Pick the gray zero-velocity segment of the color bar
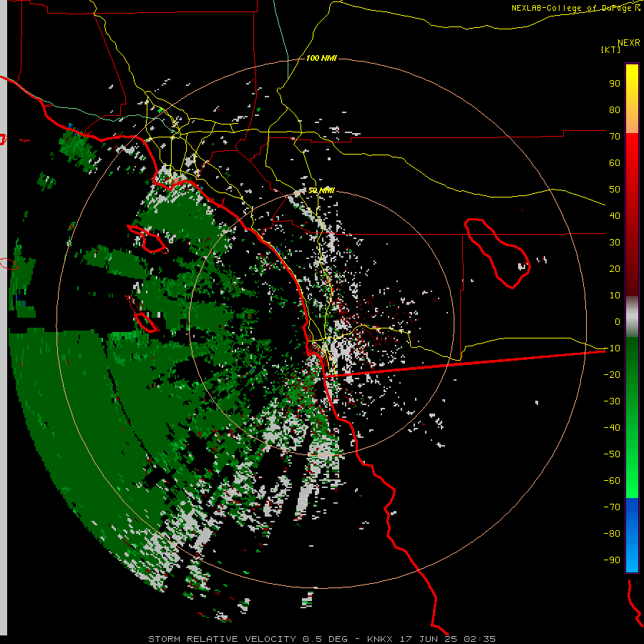This screenshot has width=644, height=644. pos(632,317)
